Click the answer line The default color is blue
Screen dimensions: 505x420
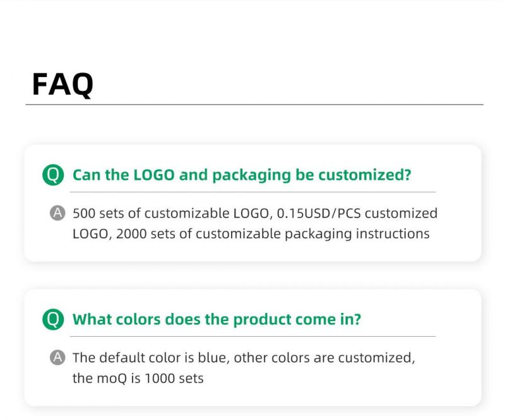(244, 358)
